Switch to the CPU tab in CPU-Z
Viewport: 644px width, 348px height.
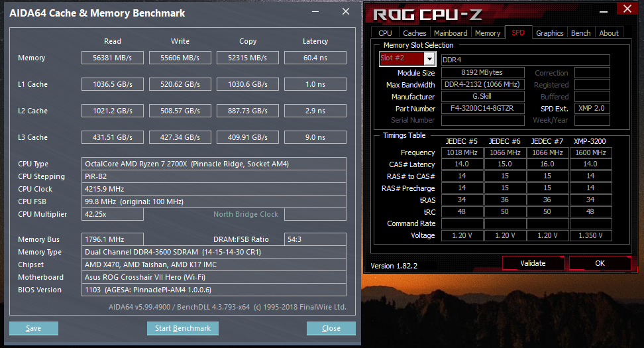click(x=385, y=33)
